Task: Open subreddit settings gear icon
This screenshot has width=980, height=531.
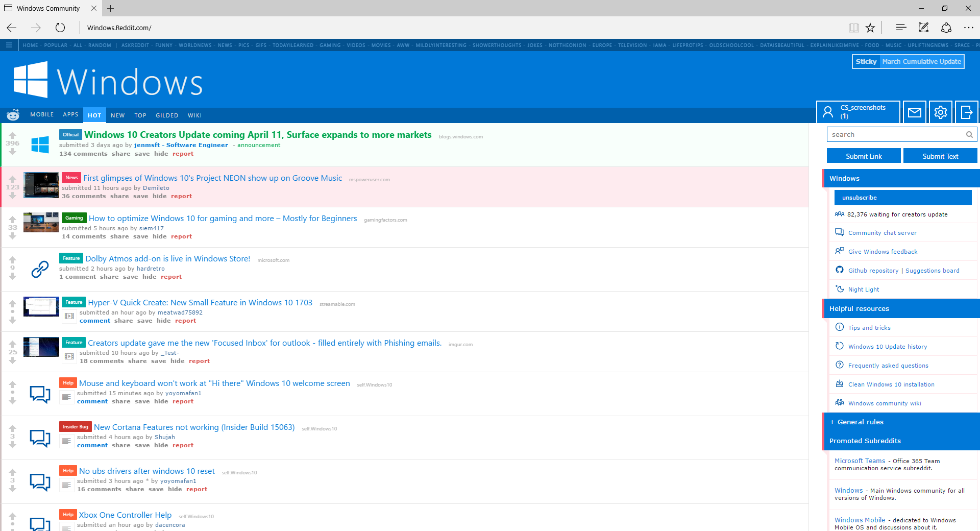Action: [941, 112]
